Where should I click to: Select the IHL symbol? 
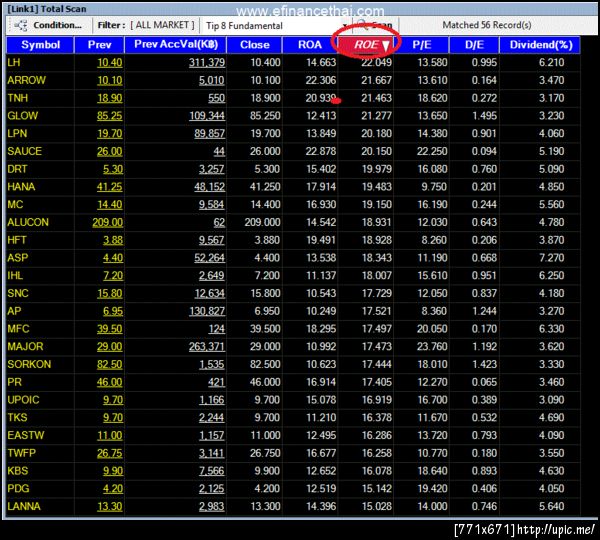coord(15,276)
